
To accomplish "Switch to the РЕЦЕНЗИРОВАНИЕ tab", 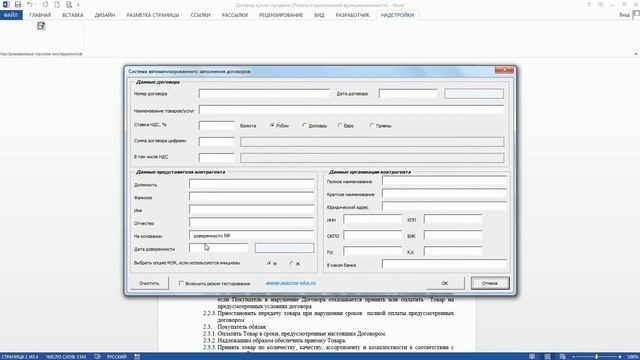I will pyautogui.click(x=281, y=15).
